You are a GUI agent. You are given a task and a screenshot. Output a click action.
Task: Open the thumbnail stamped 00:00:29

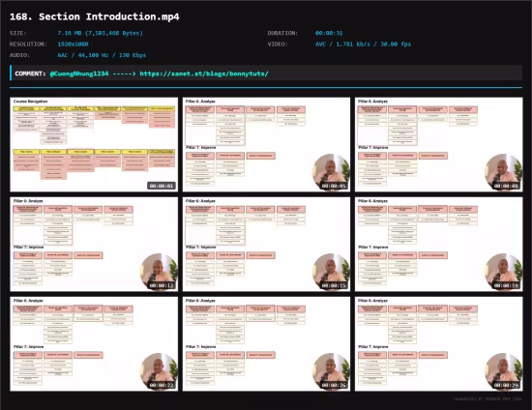(439, 344)
